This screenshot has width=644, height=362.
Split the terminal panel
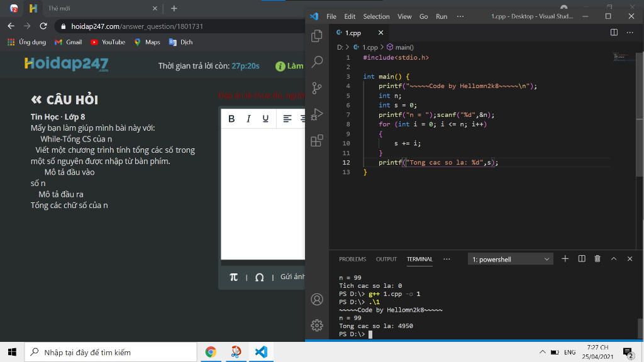tap(582, 258)
